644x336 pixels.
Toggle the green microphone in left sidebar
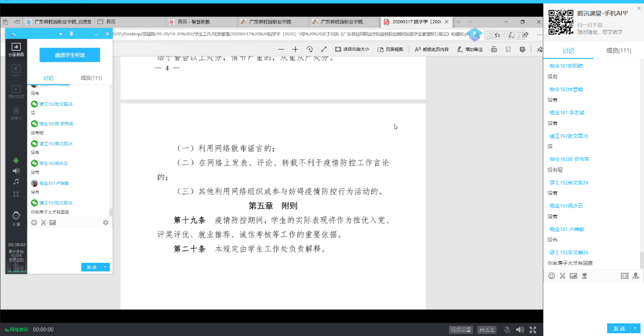click(x=16, y=160)
